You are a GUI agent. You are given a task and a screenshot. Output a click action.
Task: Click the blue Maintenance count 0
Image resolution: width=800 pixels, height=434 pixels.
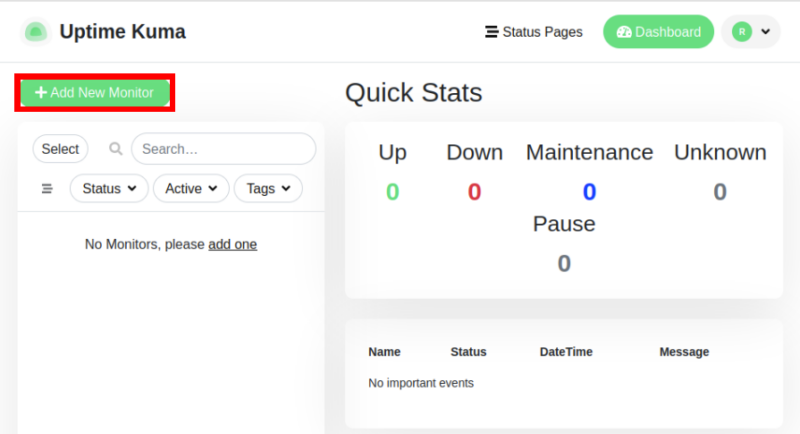pyautogui.click(x=589, y=192)
